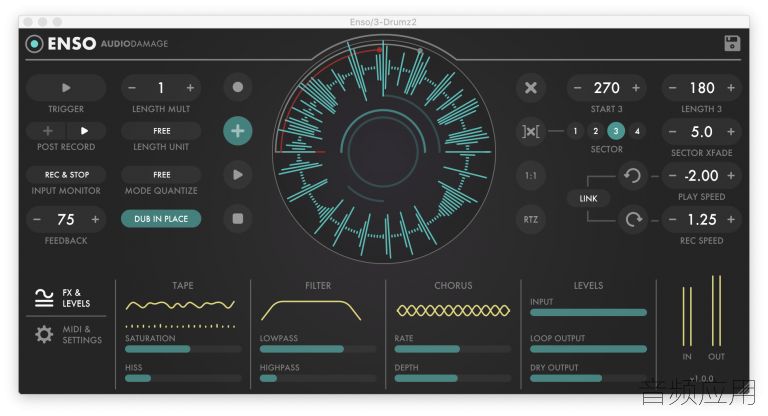Adjust the Loop Output level slider
The height and width of the screenshot is (416, 768).
pyautogui.click(x=588, y=349)
